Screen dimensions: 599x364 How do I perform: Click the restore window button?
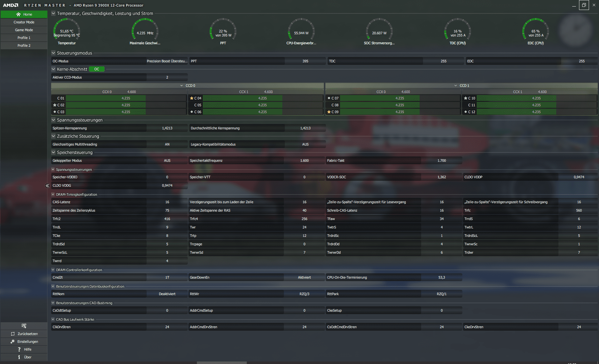(584, 5)
